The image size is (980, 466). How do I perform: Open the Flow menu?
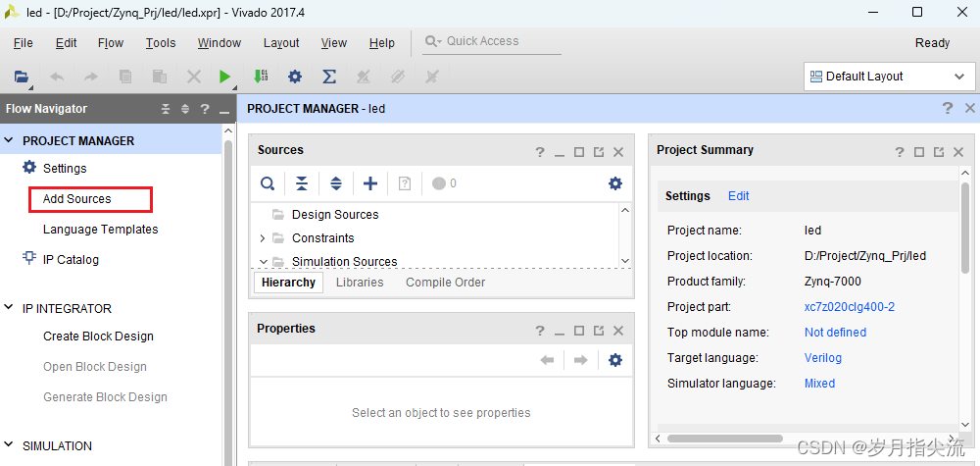111,43
